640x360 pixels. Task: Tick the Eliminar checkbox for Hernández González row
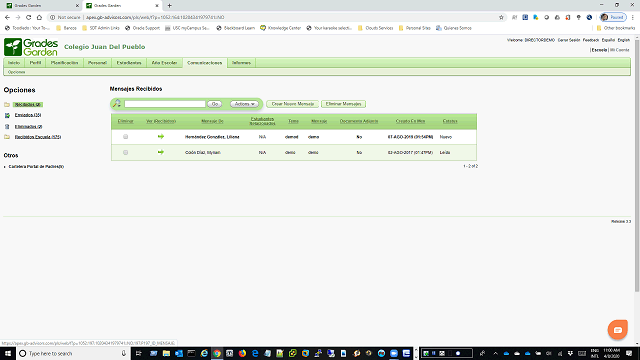[x=126, y=137]
